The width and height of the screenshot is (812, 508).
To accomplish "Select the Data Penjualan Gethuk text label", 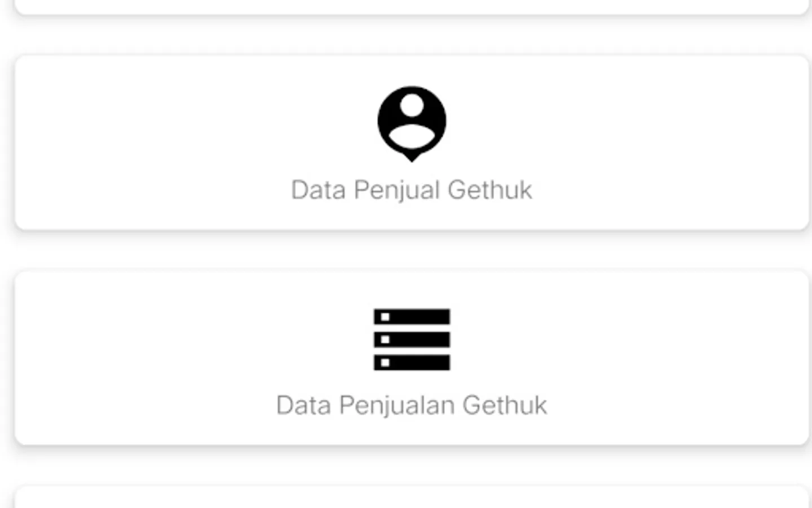I will [x=412, y=405].
